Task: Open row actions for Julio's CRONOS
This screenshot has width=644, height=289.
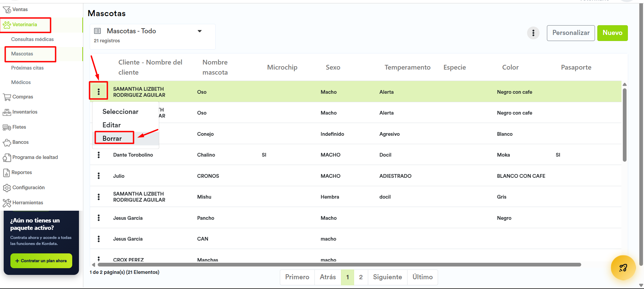Action: pyautogui.click(x=99, y=176)
